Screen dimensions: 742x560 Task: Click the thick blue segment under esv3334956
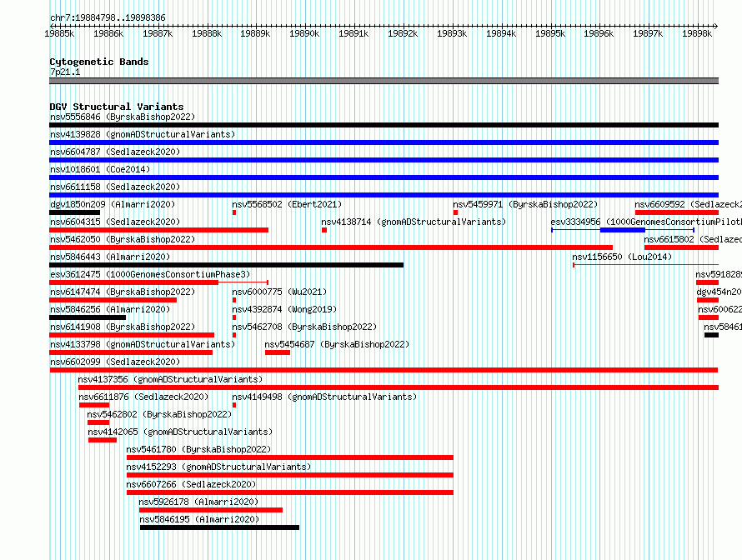622,230
